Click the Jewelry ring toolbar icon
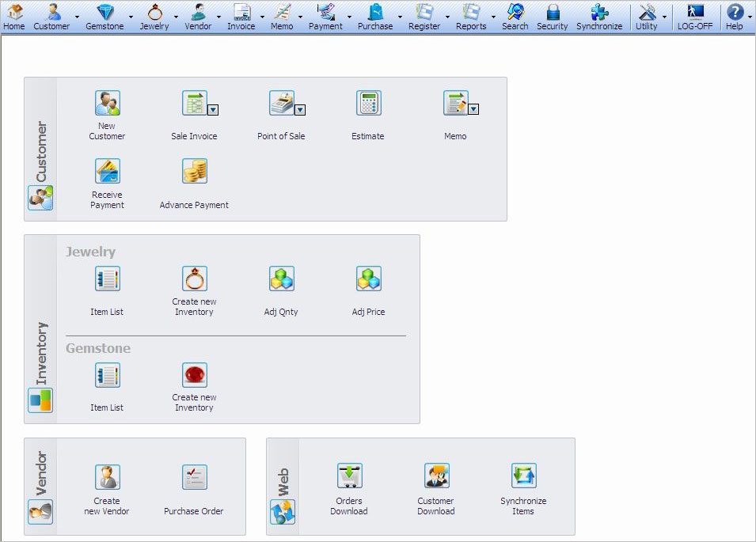This screenshot has width=756, height=542. [x=154, y=17]
